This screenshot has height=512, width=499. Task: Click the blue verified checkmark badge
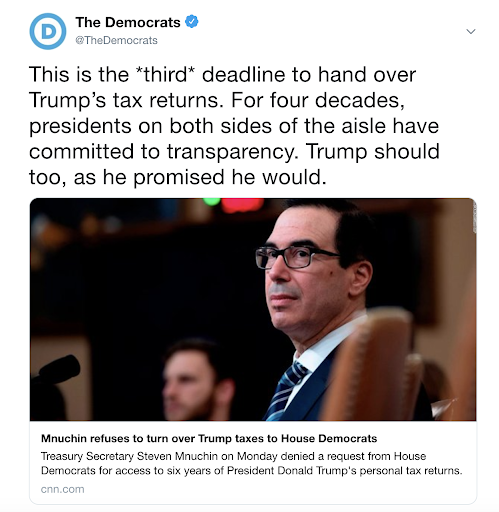pyautogui.click(x=192, y=22)
